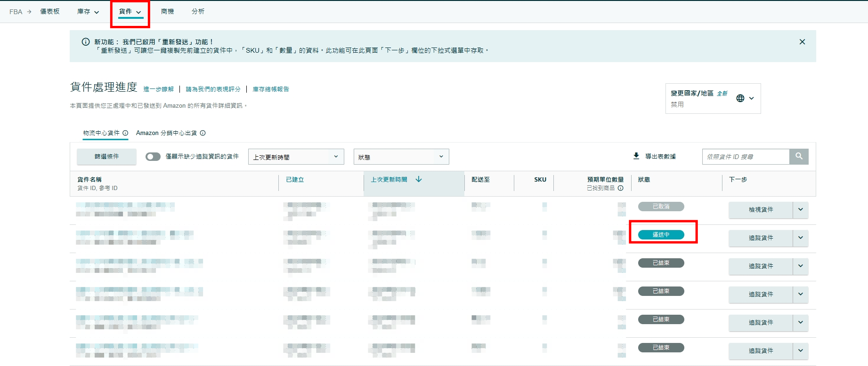This screenshot has height=366, width=868.
Task: Click info icon beside 物流中心貨件 tab
Action: click(x=126, y=133)
